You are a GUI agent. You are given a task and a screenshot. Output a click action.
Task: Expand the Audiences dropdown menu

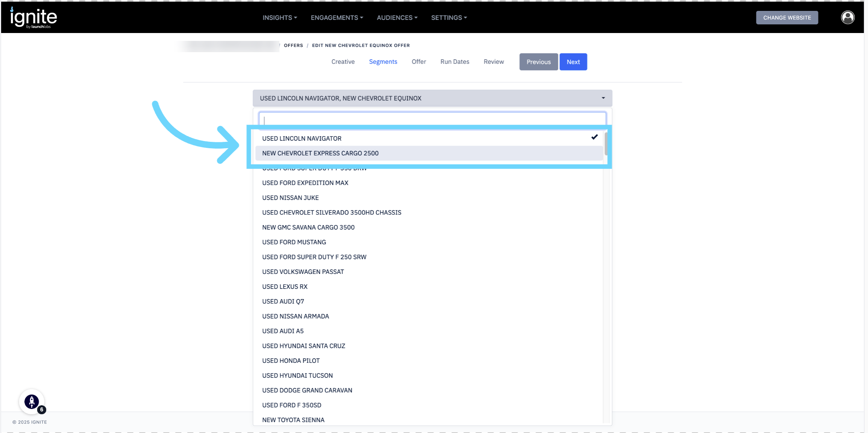[397, 18]
